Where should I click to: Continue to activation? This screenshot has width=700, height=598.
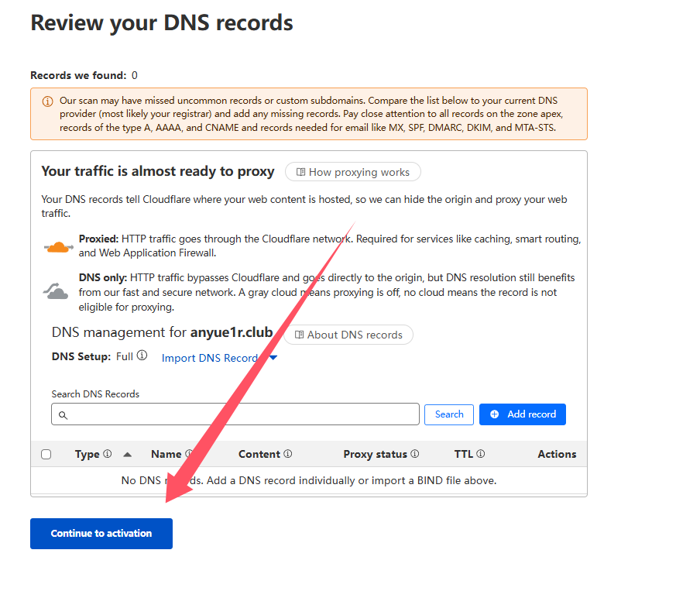coord(101,533)
